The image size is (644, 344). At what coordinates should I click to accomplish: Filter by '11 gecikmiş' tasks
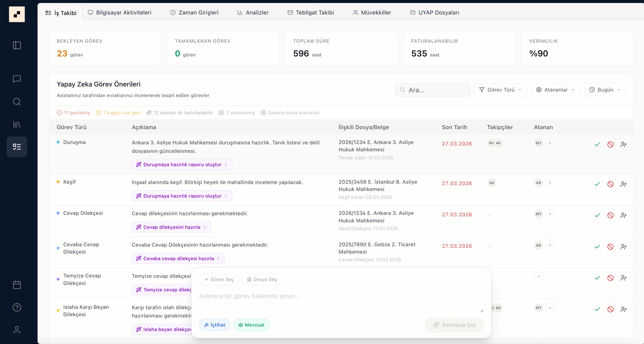pos(73,113)
